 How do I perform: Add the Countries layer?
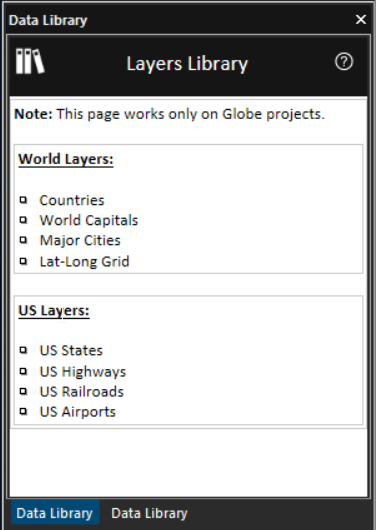point(72,200)
